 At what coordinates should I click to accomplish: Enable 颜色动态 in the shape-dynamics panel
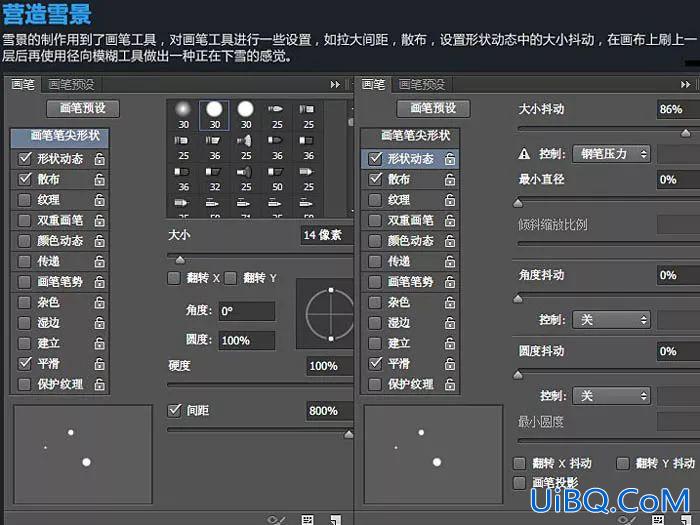point(375,241)
